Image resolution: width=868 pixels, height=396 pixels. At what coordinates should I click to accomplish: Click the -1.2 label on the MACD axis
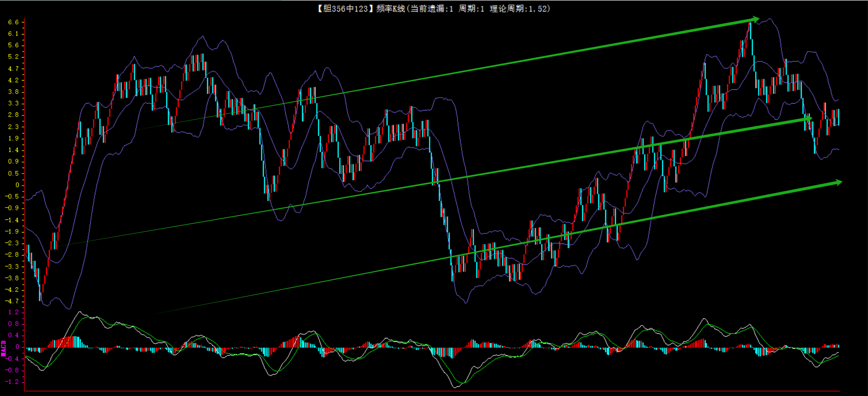coord(12,382)
